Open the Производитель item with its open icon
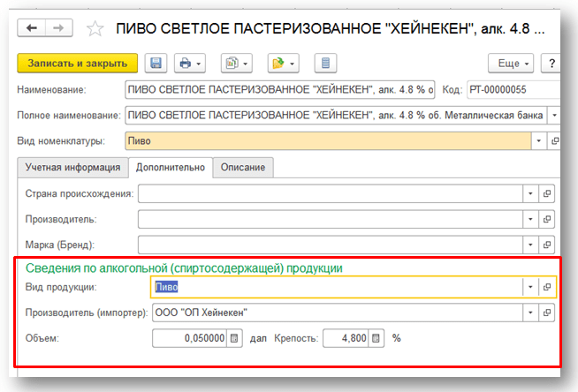The height and width of the screenshot is (392, 578). tap(547, 219)
